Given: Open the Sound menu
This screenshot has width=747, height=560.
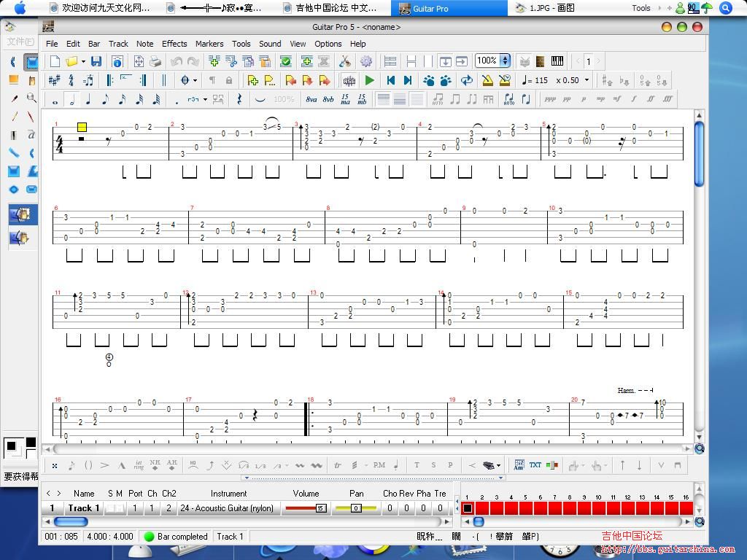Looking at the screenshot, I should click(x=270, y=44).
